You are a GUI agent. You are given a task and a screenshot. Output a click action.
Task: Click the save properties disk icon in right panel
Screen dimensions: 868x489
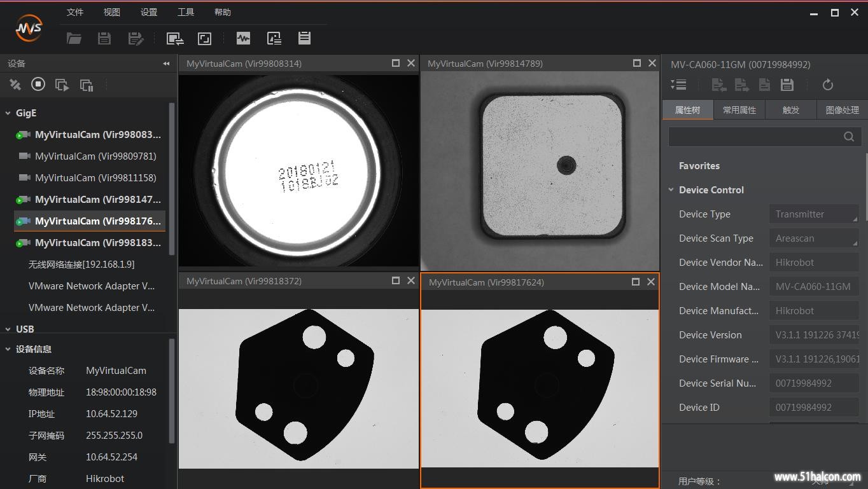pos(787,85)
